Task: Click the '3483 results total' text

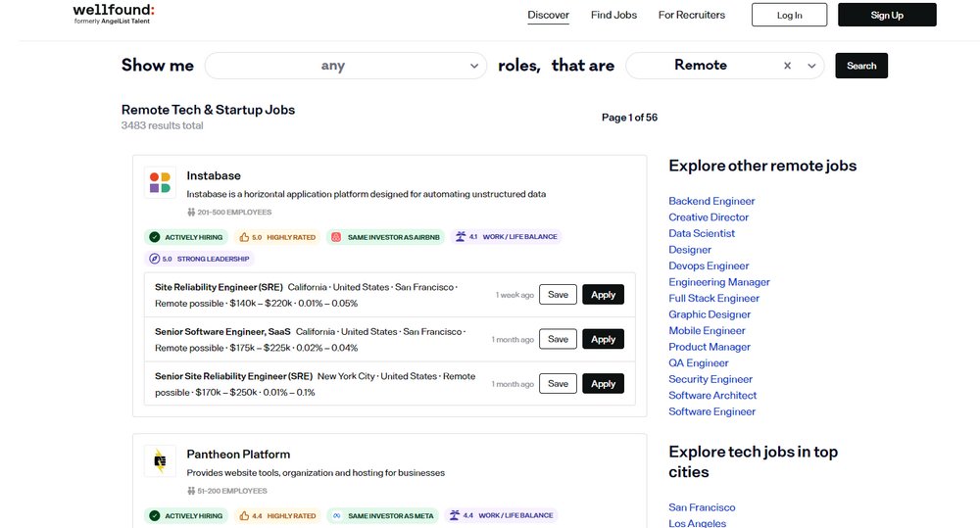Action: 162,125
